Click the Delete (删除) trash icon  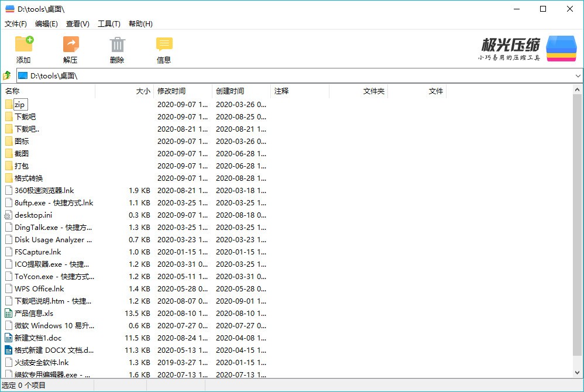coord(117,44)
